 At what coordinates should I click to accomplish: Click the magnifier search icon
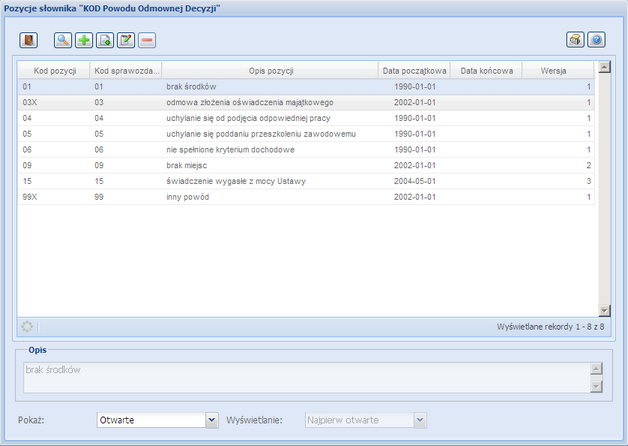[63, 40]
